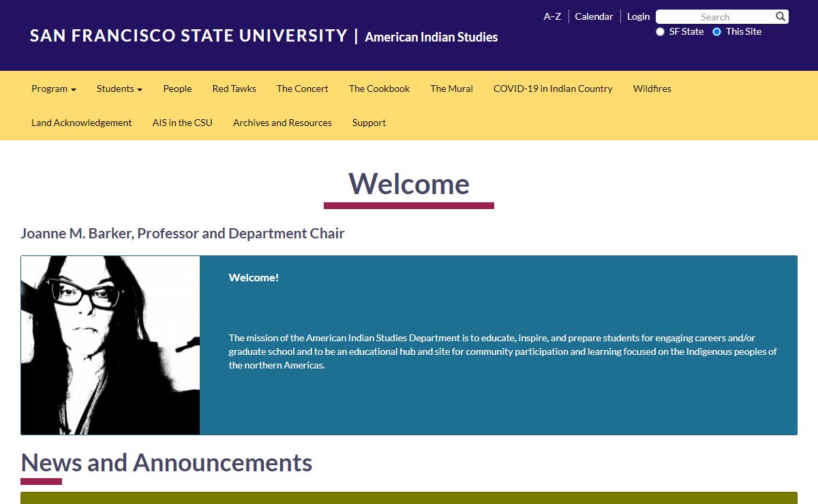The height and width of the screenshot is (504, 818).
Task: Go to AIS in the CSU
Action: coord(183,123)
